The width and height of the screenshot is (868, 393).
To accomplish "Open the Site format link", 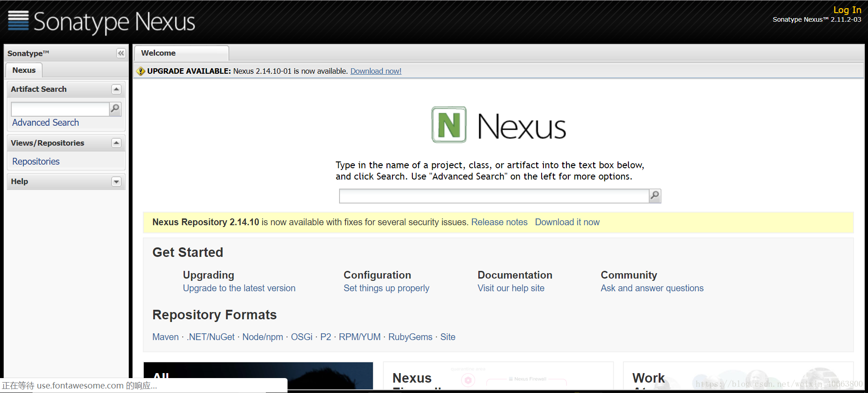I will tap(448, 337).
